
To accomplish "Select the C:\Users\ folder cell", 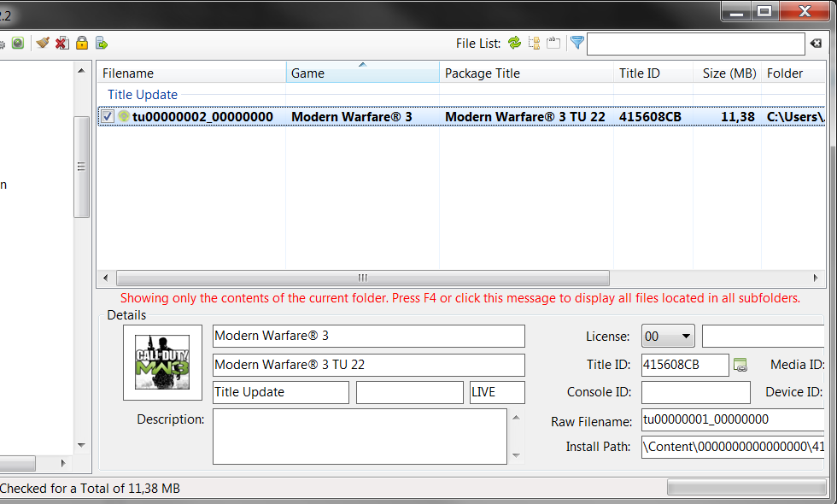I will tap(795, 116).
